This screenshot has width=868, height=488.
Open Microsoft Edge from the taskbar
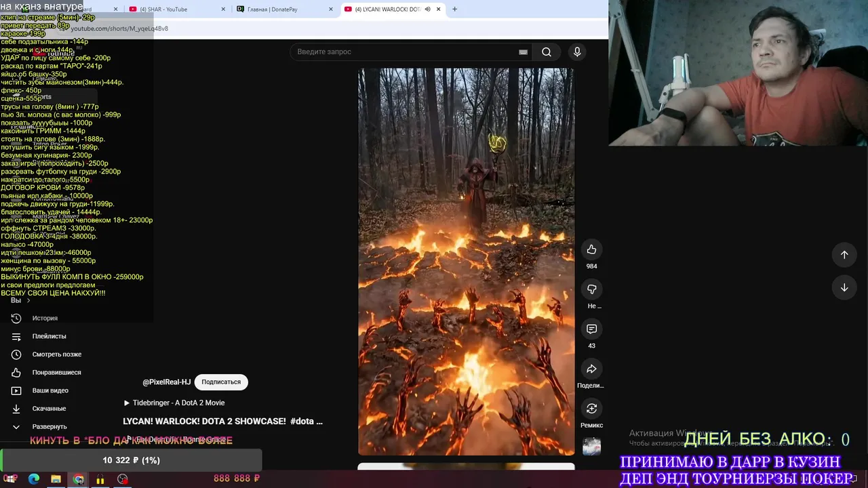pos(34,479)
